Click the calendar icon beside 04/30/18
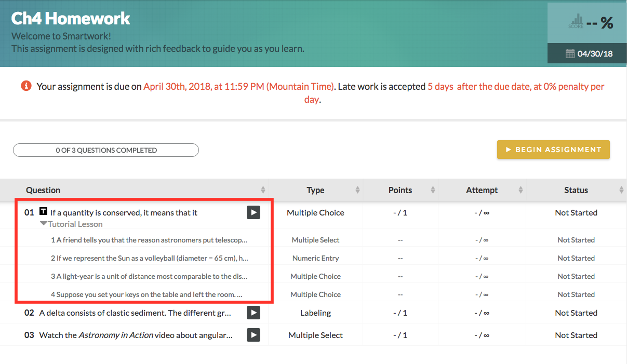 [570, 53]
